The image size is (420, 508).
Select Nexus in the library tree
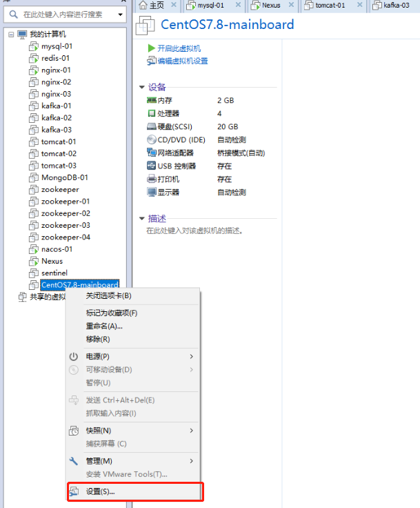(x=52, y=262)
